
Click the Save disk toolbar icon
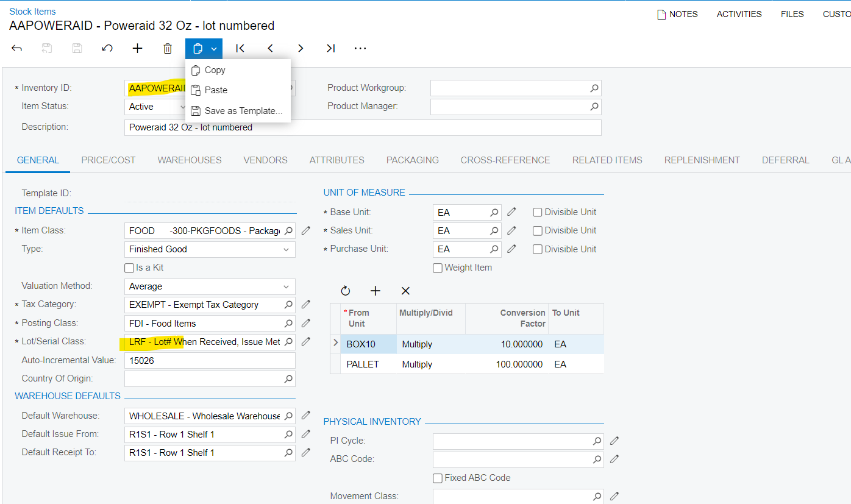click(x=77, y=48)
